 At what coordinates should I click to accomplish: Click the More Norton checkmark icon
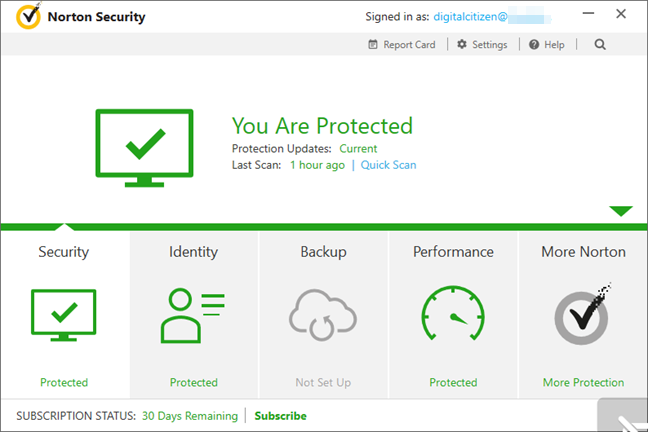coord(582,314)
